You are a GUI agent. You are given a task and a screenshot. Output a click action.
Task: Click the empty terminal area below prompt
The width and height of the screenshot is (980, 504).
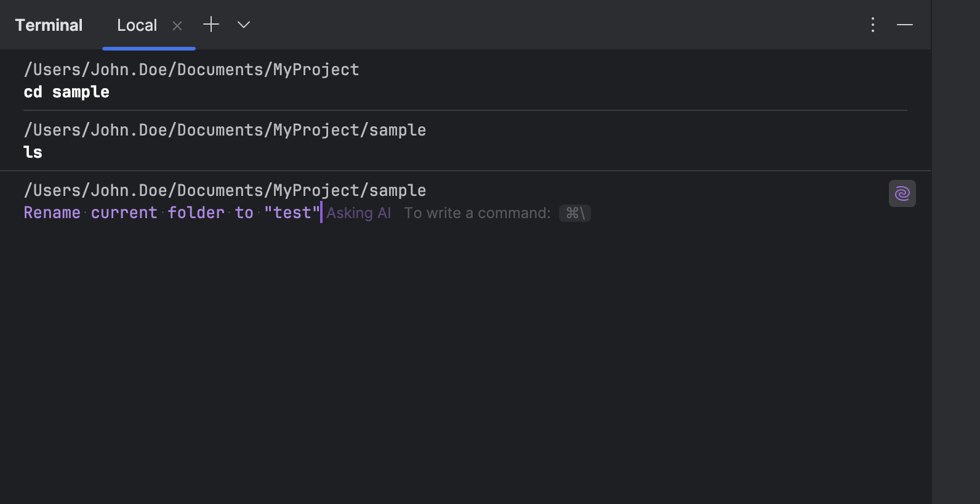431,357
